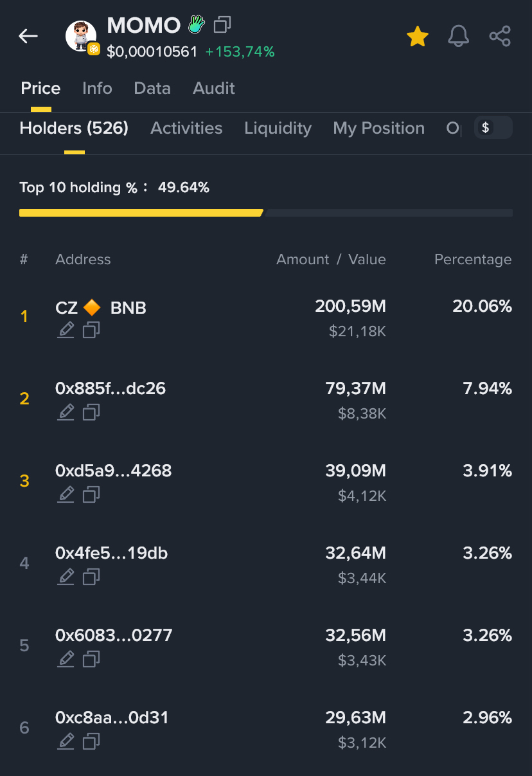Viewport: 532px width, 776px height.
Task: View My Position tab
Action: click(378, 128)
